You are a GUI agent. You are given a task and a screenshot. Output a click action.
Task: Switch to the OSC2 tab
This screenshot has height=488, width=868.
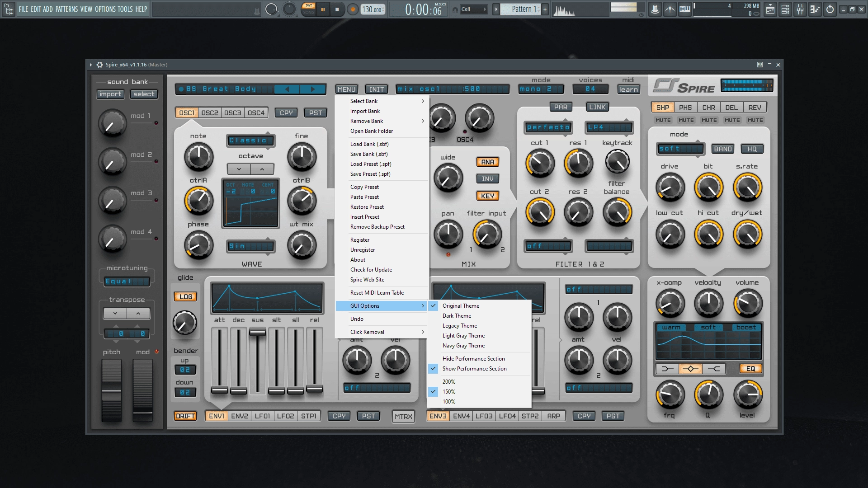[210, 113]
